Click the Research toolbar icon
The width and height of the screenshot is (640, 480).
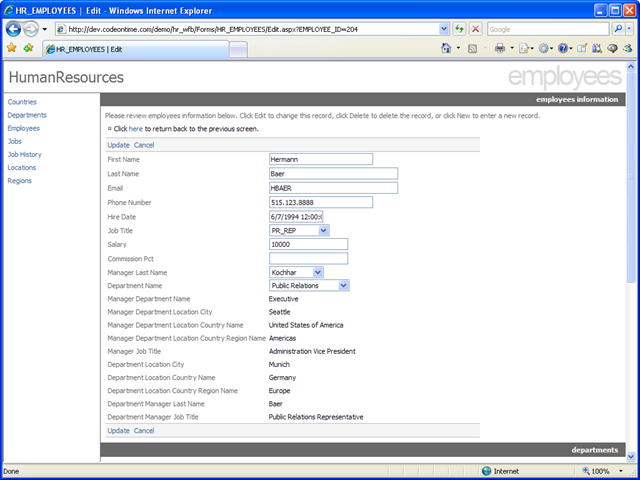click(x=597, y=48)
